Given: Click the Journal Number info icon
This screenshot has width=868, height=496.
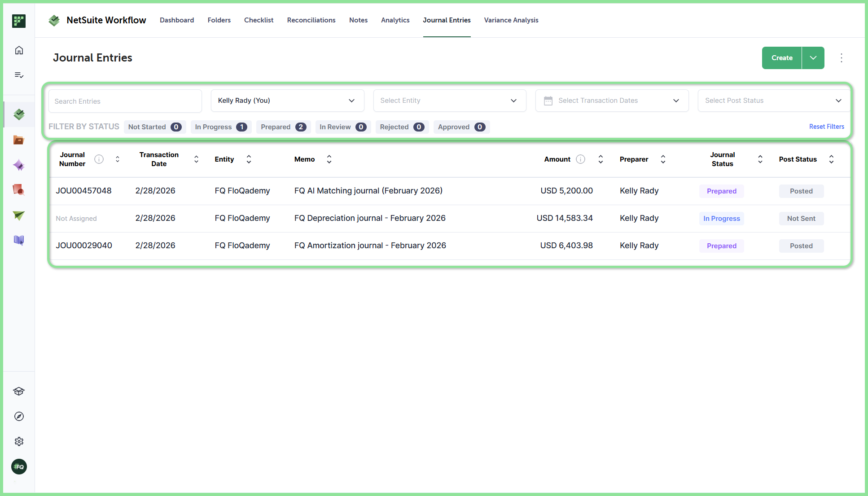Looking at the screenshot, I should (x=99, y=159).
